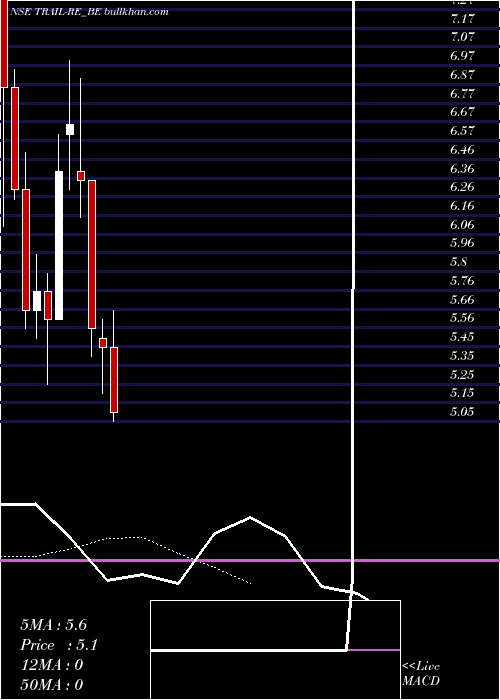
Task: Select the 6.57 price axis label
Action: (x=463, y=131)
